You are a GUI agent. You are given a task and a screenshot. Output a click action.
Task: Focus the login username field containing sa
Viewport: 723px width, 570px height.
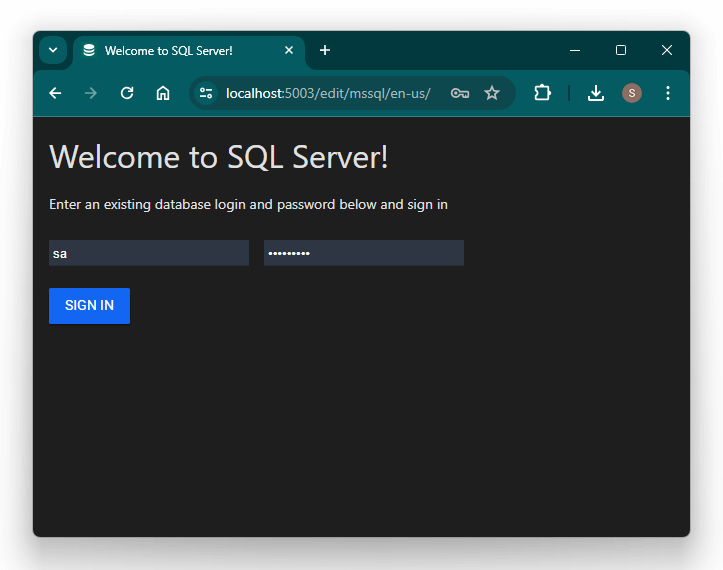pyautogui.click(x=149, y=253)
